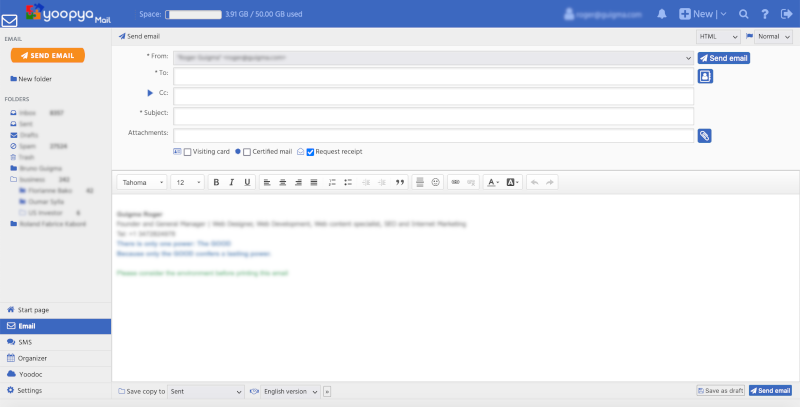Click Save as draft button
Viewport: 800px width, 407px height.
[720, 391]
